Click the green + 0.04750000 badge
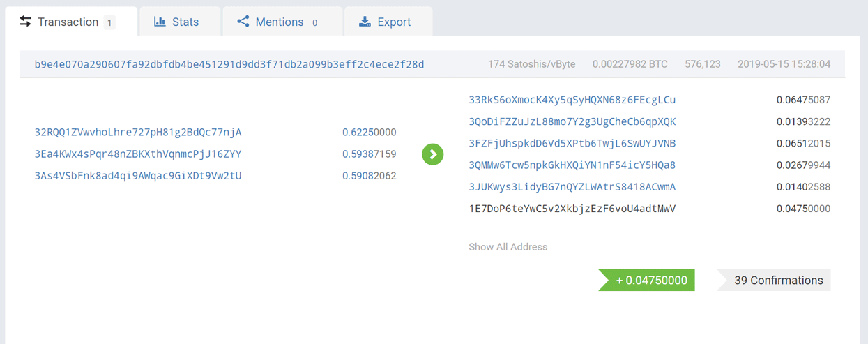 [646, 281]
